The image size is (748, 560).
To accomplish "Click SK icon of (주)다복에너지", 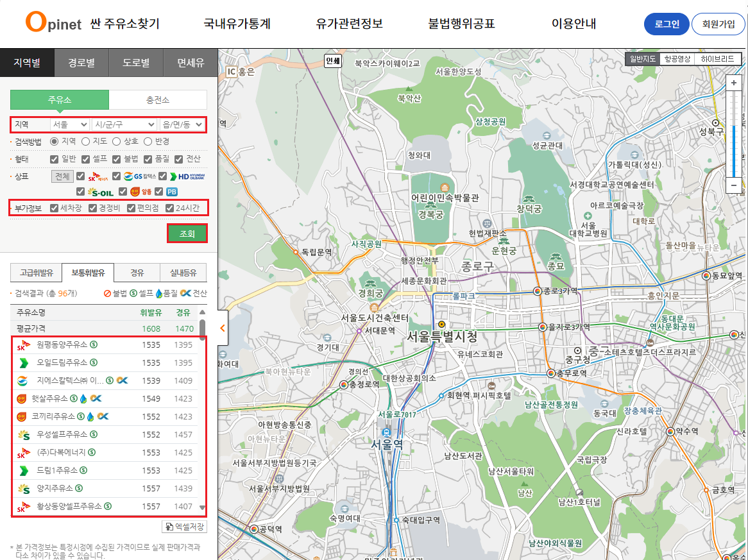I will 23,453.
